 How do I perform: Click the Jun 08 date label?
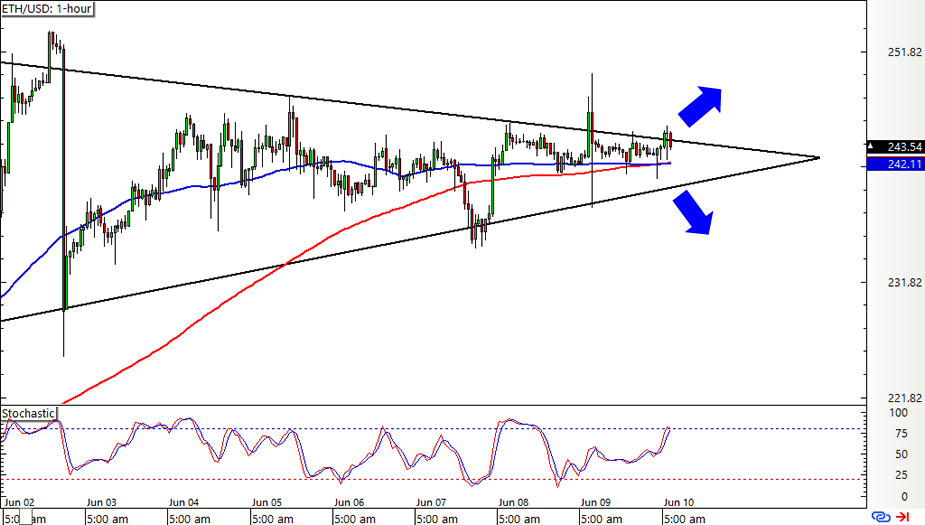click(514, 503)
